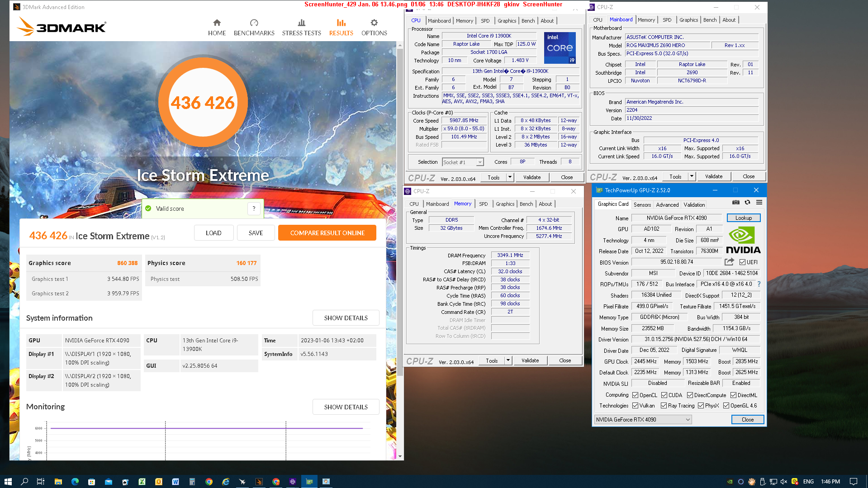Image resolution: width=868 pixels, height=488 pixels.
Task: Click Validate in CPU-Z Memory window
Action: point(530,360)
